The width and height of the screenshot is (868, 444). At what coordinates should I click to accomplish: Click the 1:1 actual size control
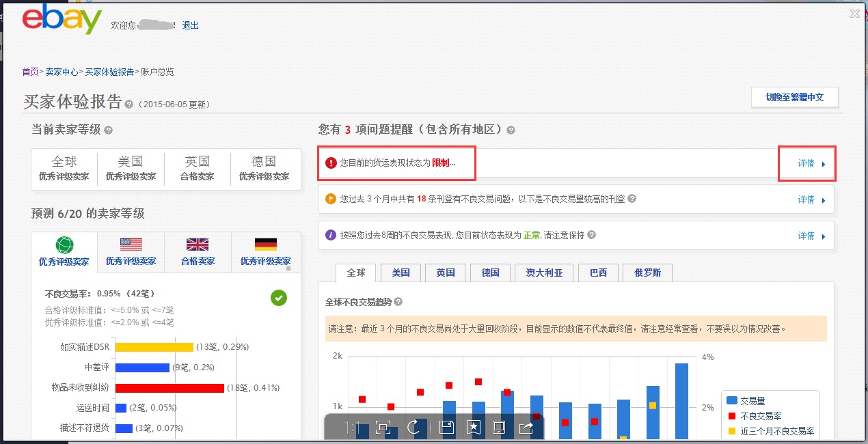352,428
